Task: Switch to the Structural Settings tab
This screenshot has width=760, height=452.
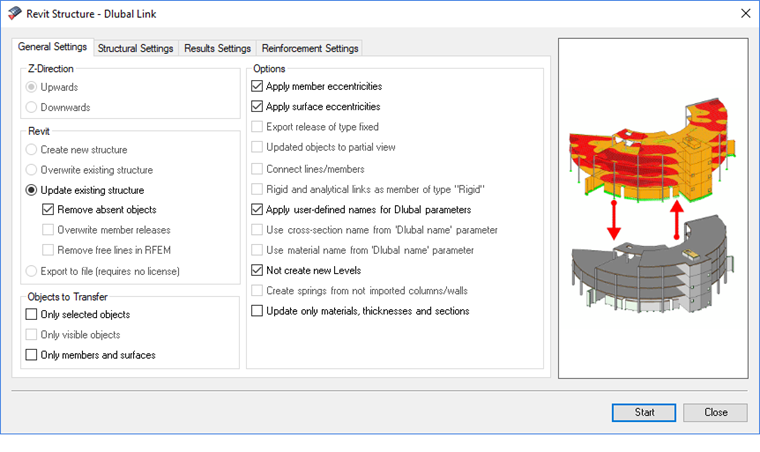Action: pos(136,48)
